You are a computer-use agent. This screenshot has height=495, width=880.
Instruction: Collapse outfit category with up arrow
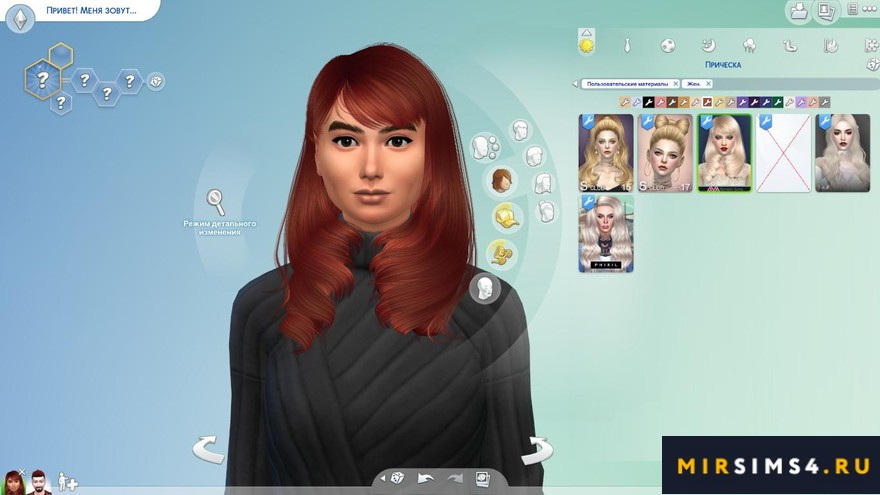coord(586,33)
